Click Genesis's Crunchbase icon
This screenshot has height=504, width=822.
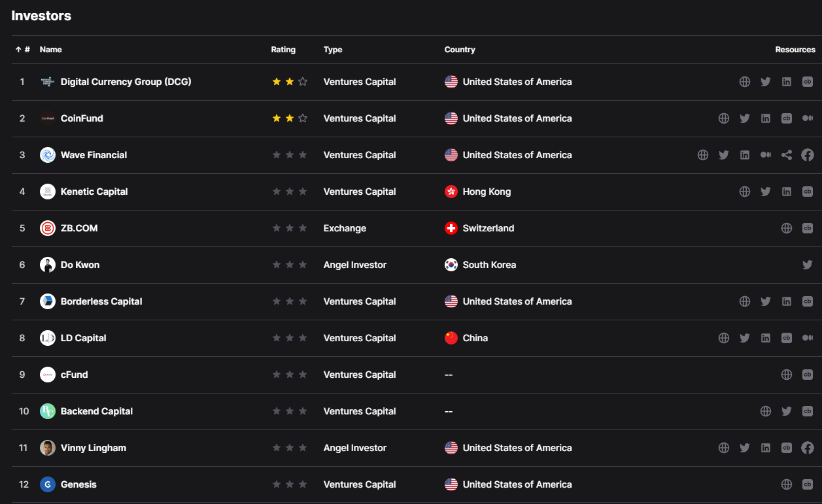point(808,484)
